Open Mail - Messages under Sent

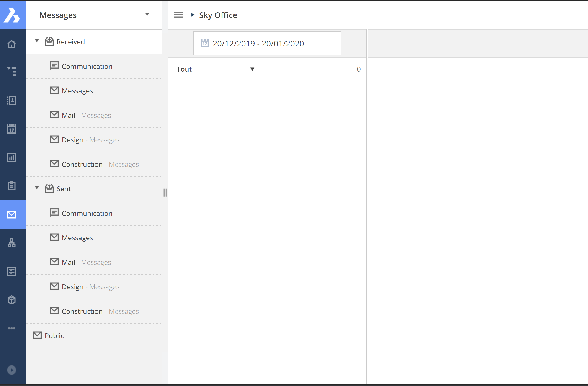tap(94, 262)
